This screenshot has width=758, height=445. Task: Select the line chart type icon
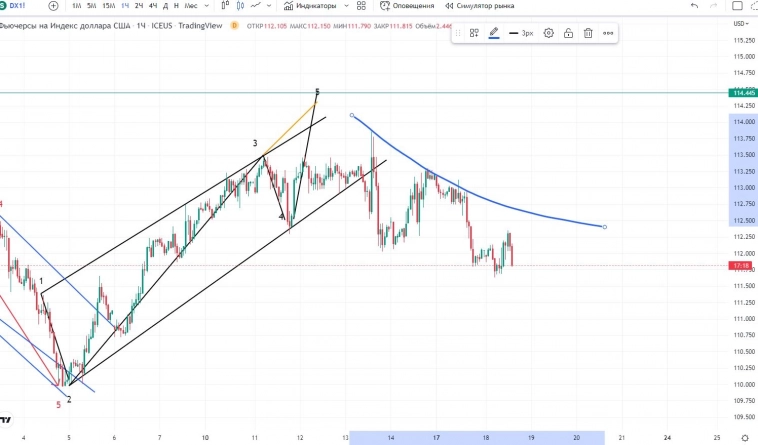pos(256,6)
